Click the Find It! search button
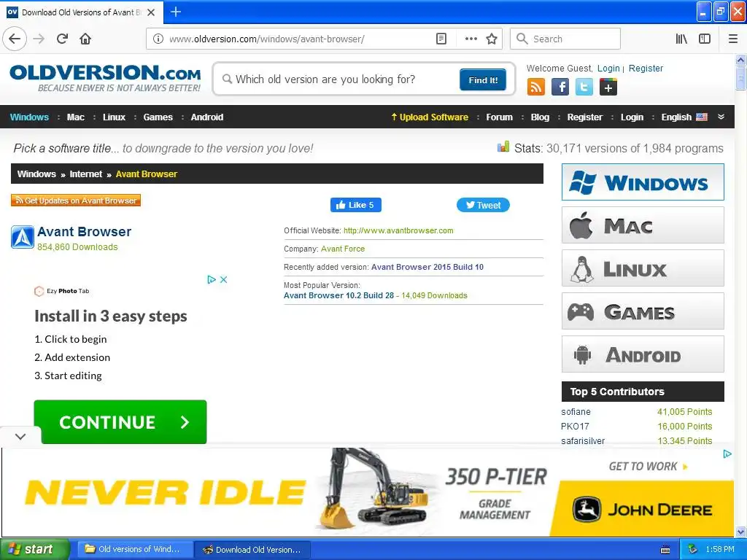747x560 pixels. pos(483,79)
